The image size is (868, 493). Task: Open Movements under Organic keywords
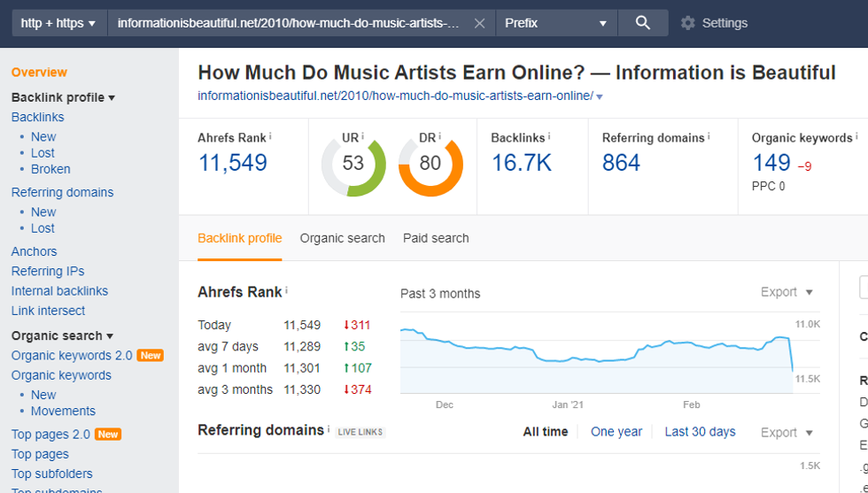coord(63,411)
